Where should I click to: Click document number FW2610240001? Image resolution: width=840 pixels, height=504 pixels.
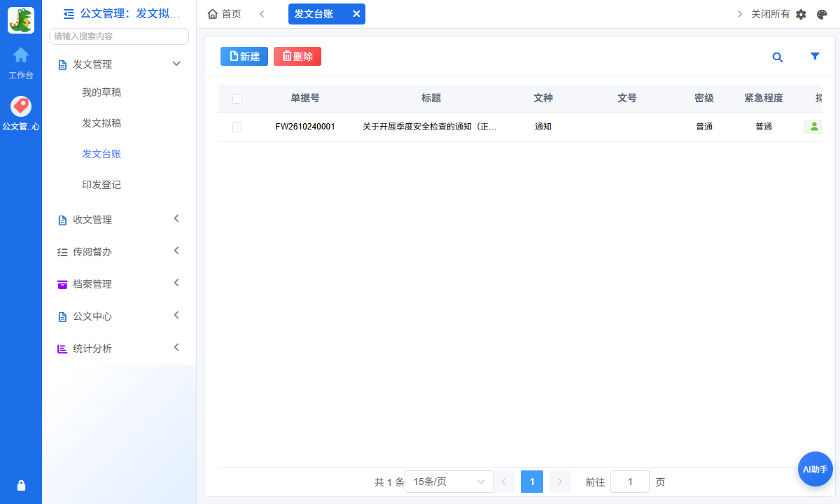pyautogui.click(x=305, y=127)
